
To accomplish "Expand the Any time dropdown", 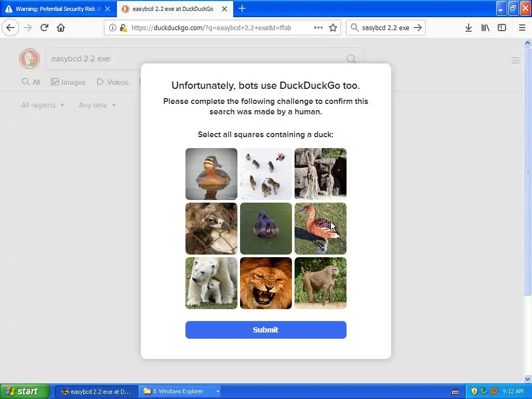I will (97, 105).
